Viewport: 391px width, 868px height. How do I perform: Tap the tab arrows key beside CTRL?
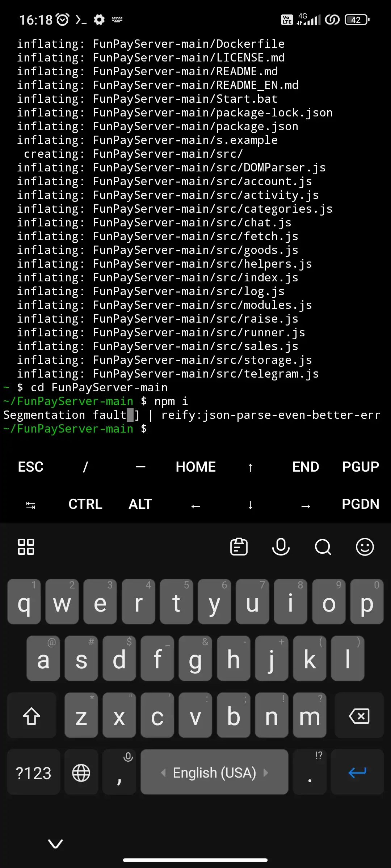[31, 505]
